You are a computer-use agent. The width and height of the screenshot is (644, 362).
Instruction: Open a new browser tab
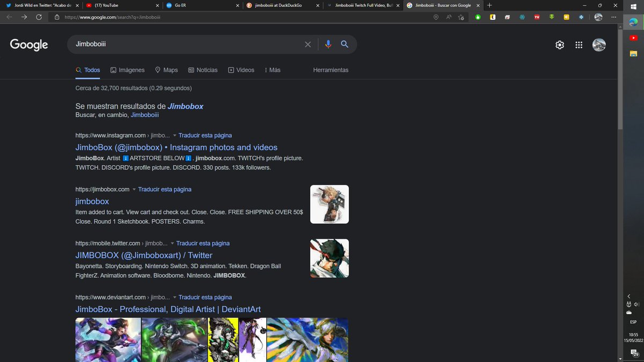(x=489, y=5)
